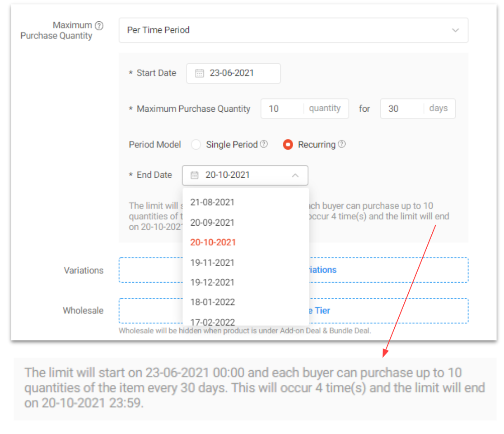Pick 19-11-2021 as the end date
The width and height of the screenshot is (504, 434).
[212, 262]
